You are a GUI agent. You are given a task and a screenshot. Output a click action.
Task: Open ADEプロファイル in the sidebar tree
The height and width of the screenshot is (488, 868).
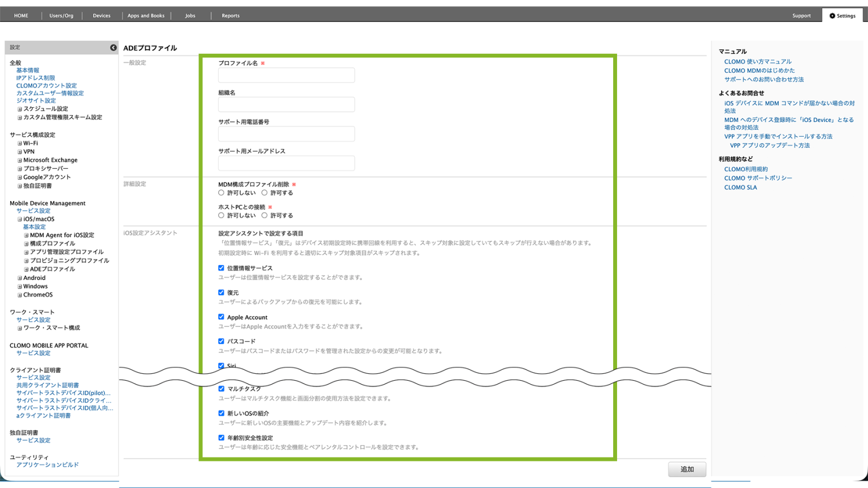[x=52, y=269]
